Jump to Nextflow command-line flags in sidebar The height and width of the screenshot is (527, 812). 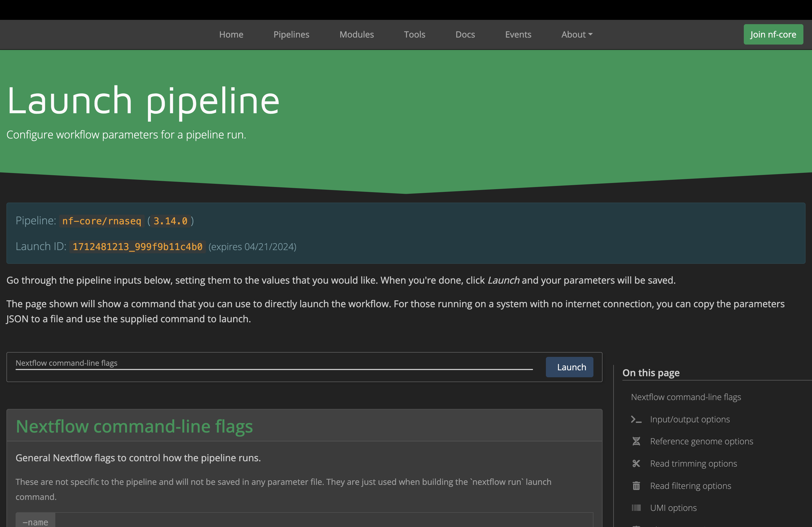[686, 397]
